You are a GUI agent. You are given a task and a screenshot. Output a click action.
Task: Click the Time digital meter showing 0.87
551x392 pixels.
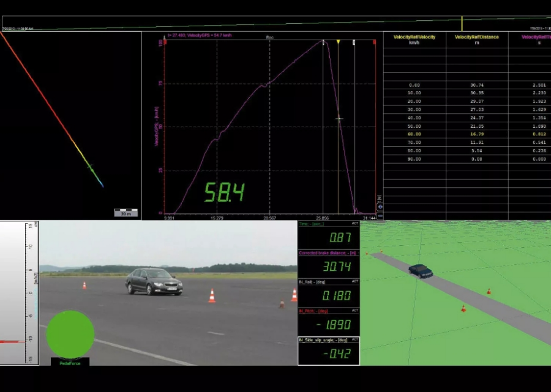tap(329, 235)
